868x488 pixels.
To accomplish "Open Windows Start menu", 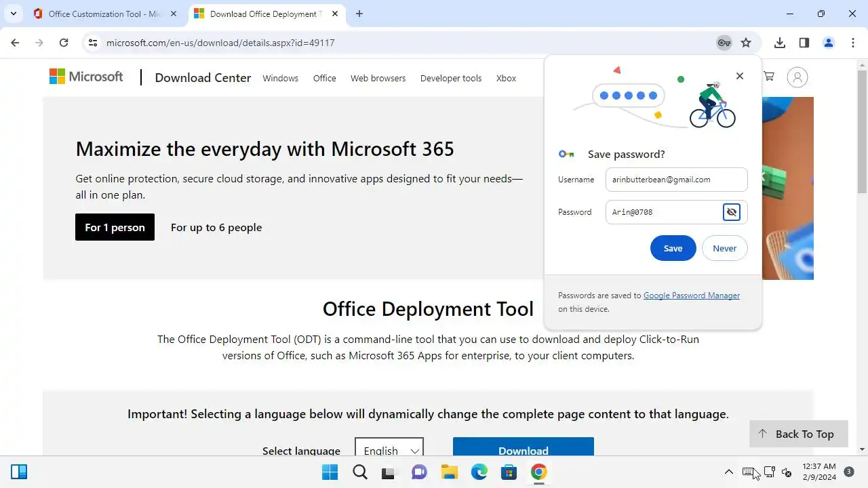I will click(x=330, y=472).
